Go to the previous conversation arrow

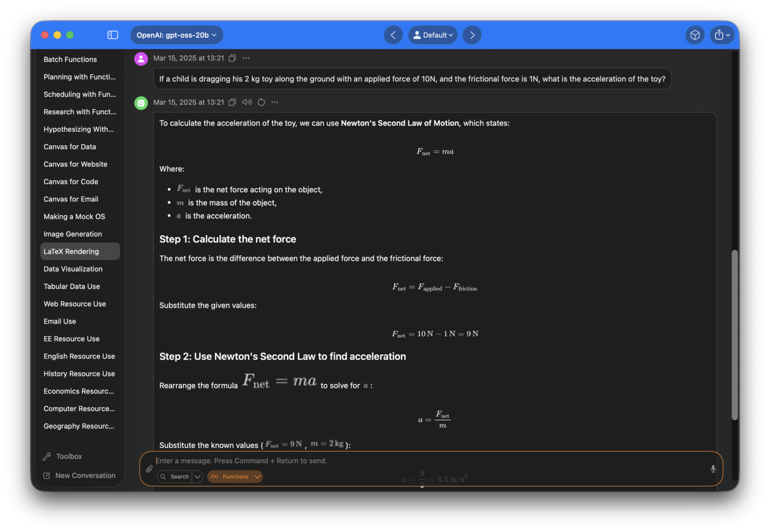click(x=393, y=35)
